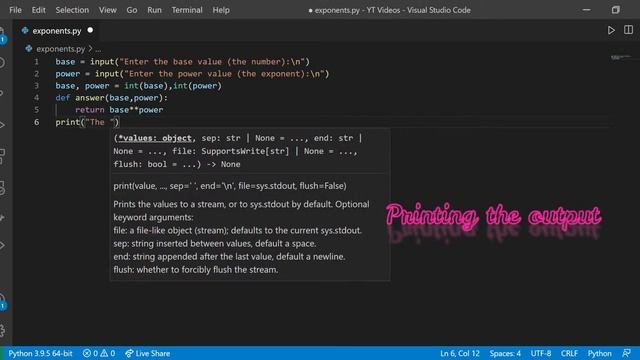Open the Accounts icon with badge in activity bar
Image resolution: width=640 pixels, height=360 pixels.
click(2, 301)
